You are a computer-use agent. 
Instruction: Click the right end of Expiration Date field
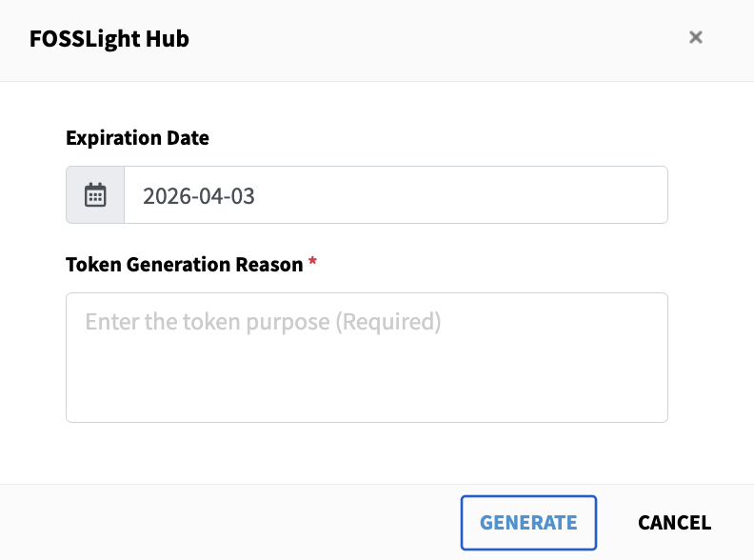638,195
